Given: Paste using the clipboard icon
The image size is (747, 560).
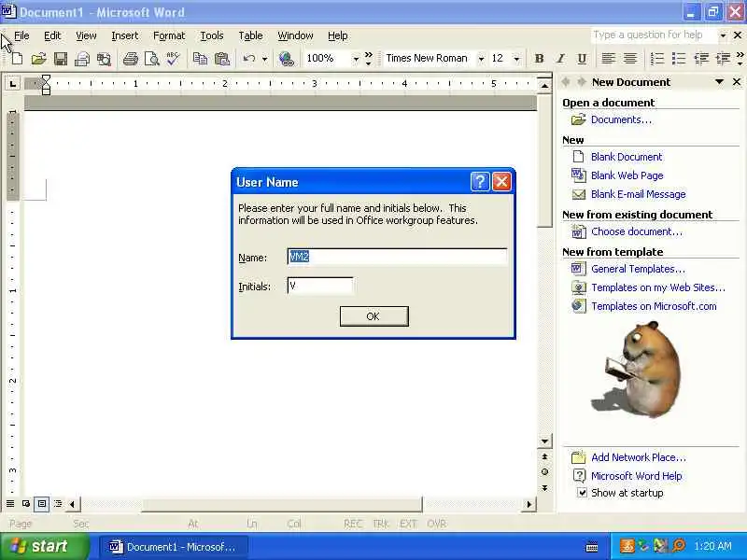Looking at the screenshot, I should tap(222, 59).
